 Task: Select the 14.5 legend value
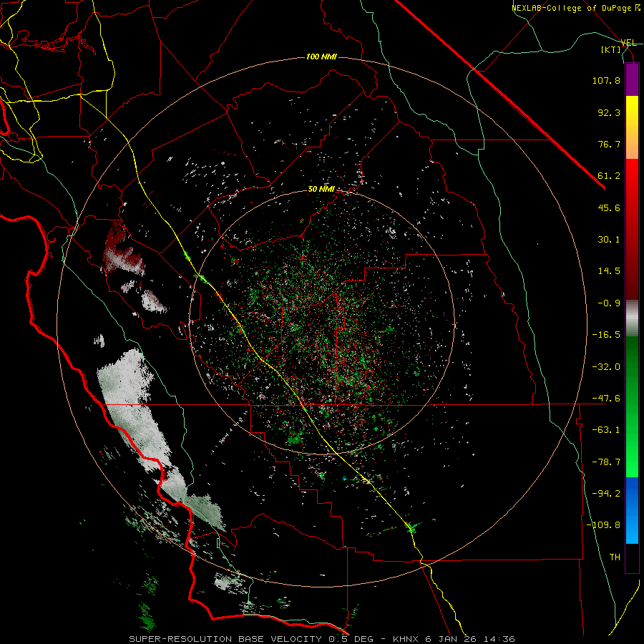609,271
